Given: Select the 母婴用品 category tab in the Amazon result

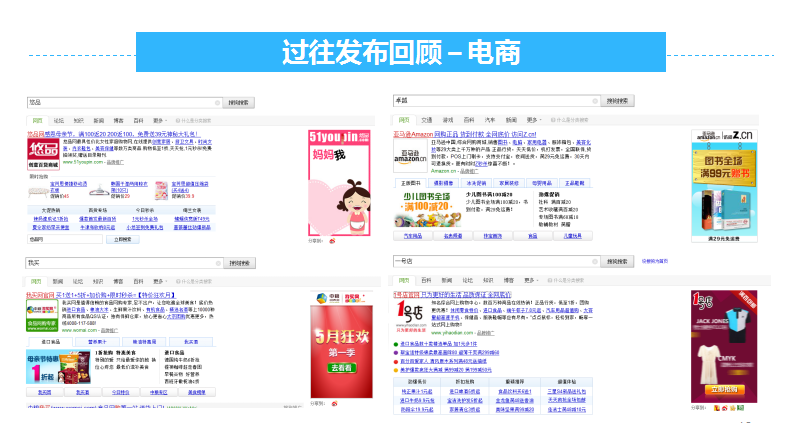Looking at the screenshot, I should (542, 183).
